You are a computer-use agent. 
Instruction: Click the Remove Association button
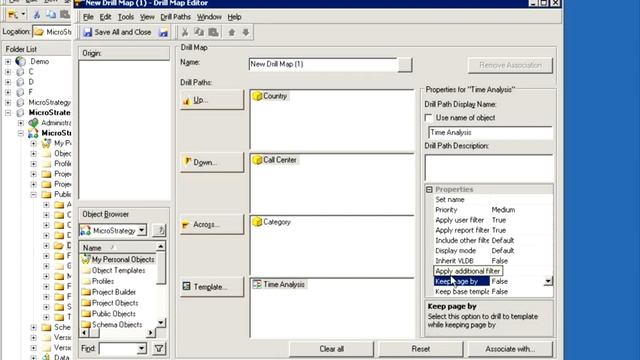[510, 65]
